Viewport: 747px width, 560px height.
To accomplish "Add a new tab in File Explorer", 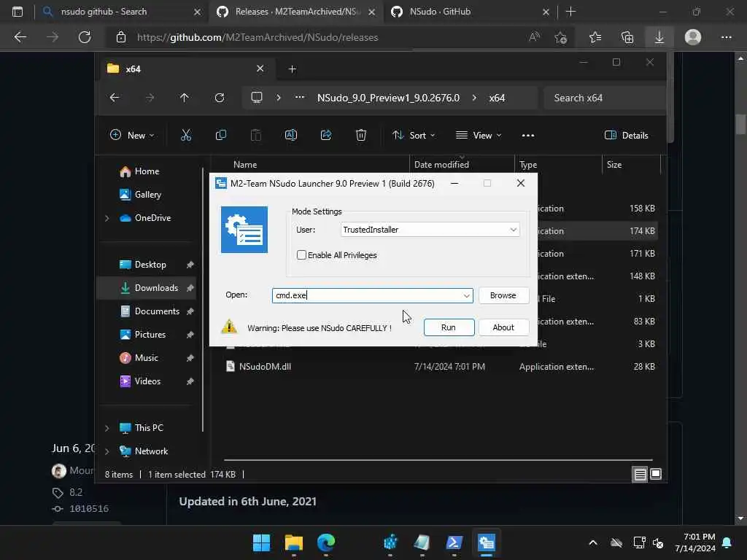I will 292,69.
